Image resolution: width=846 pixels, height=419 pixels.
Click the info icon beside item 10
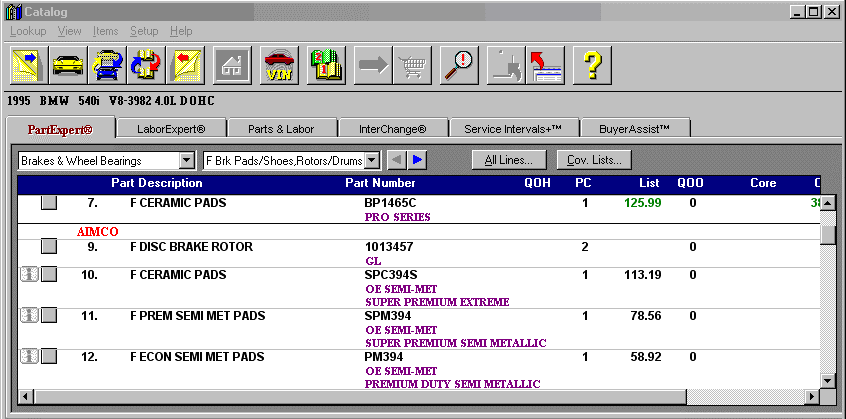pyautogui.click(x=29, y=275)
